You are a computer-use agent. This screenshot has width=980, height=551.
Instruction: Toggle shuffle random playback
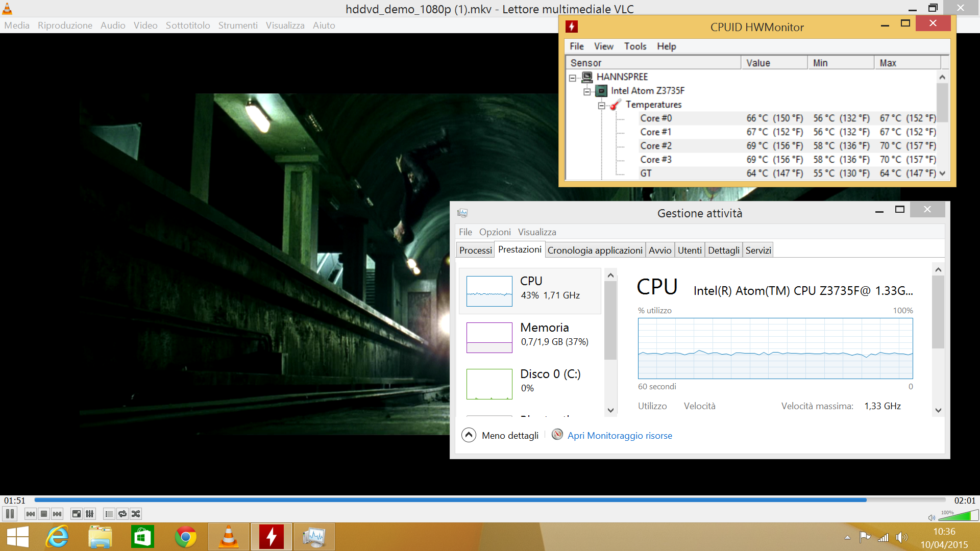coord(136,514)
